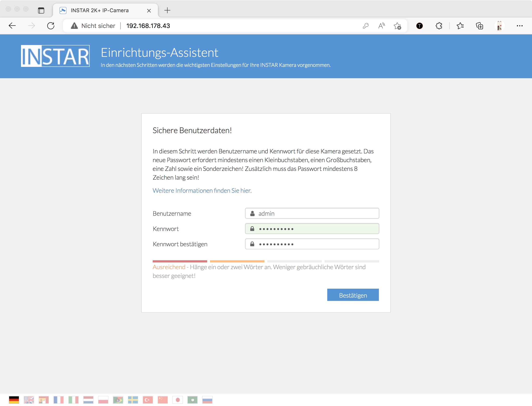Screen dimensions: 532x406
Task: Switch language using the Japanese flag
Action: point(178,400)
